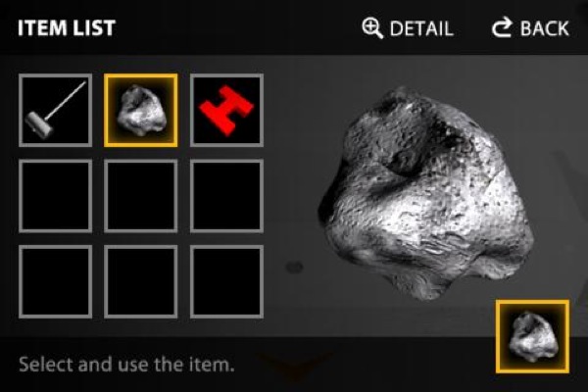
Task: Click the ITEM LIST title text
Action: point(67,28)
